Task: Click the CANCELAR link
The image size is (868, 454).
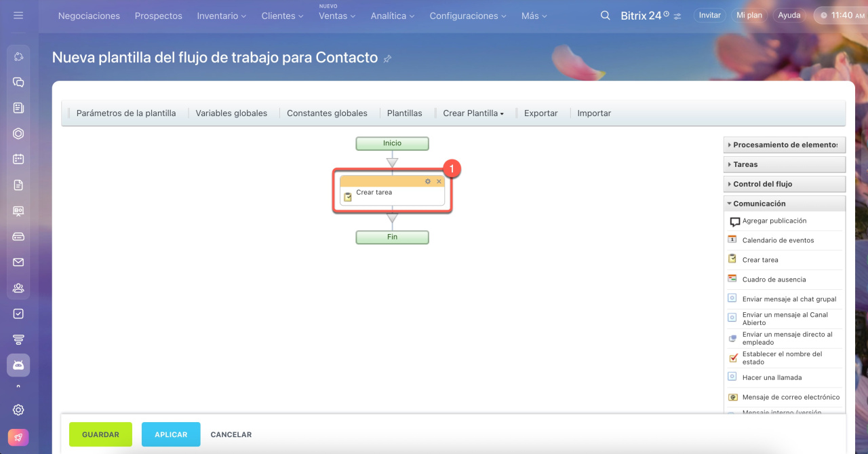Action: click(231, 434)
